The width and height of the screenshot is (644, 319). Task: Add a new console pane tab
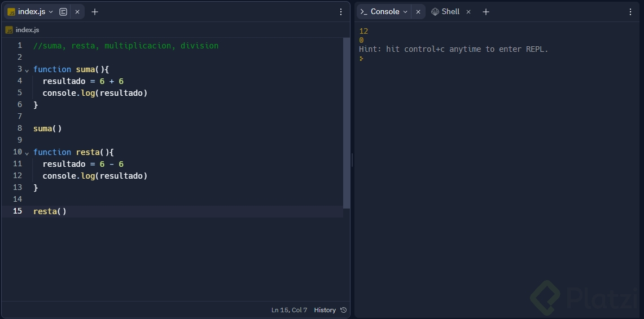(486, 12)
